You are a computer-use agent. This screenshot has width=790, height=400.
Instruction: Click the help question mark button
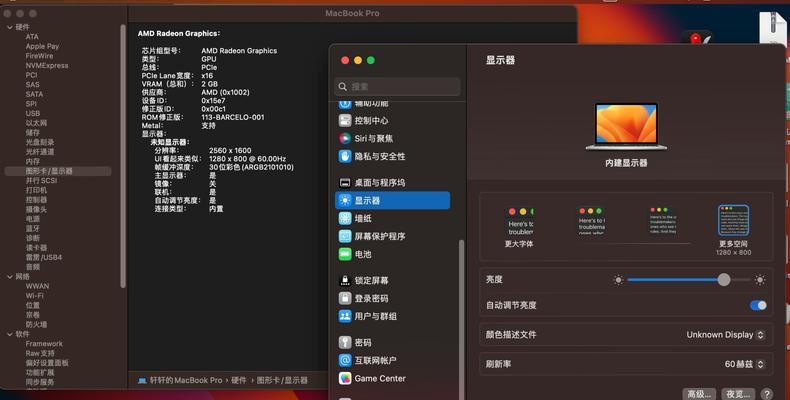pyautogui.click(x=767, y=394)
